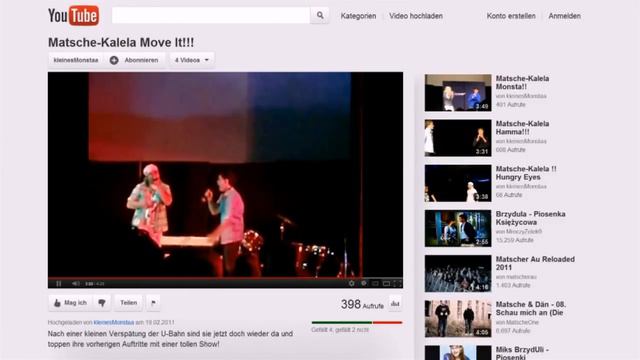Click the video title Matsche-Kalela Move It!!!
This screenshot has height=360, width=640.
[121, 42]
